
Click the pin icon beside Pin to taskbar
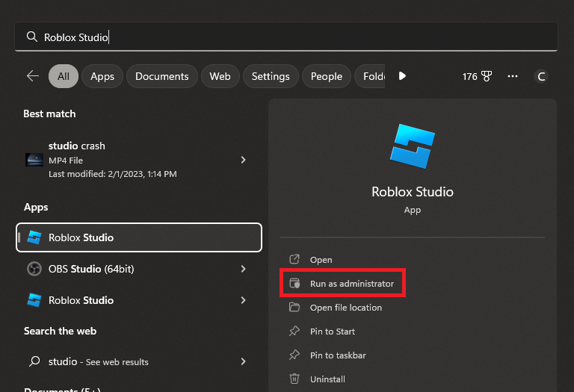[294, 355]
